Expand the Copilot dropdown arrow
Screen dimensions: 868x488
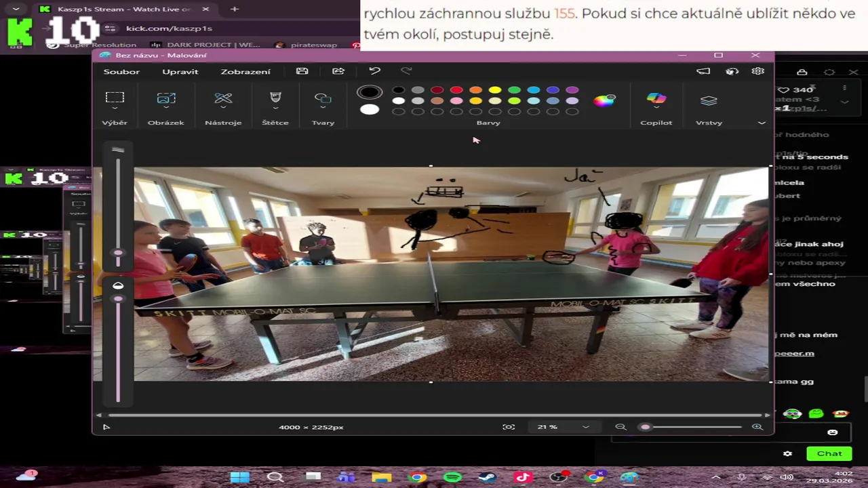pyautogui.click(x=656, y=108)
